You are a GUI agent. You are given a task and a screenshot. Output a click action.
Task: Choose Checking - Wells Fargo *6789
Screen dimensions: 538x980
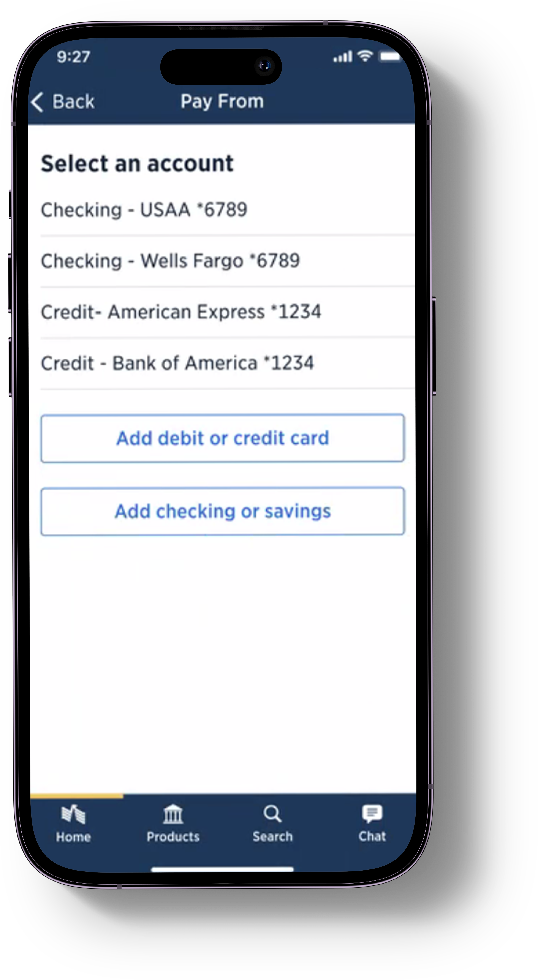228,261
